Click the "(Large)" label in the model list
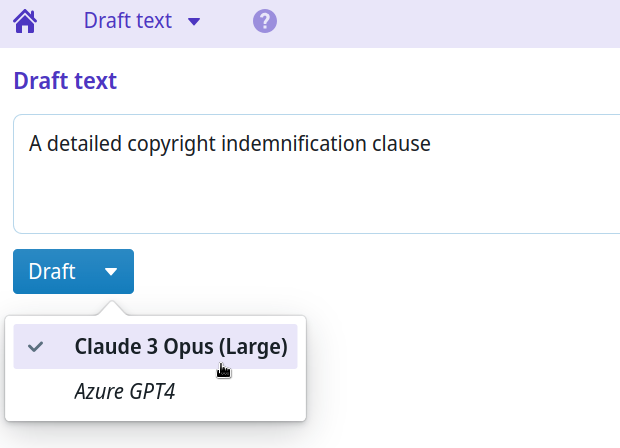Image resolution: width=620 pixels, height=448 pixels. [x=252, y=347]
